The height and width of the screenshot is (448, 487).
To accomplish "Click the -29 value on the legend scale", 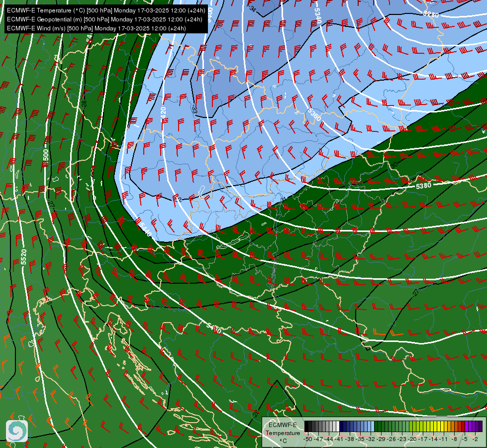I will pyautogui.click(x=382, y=439).
